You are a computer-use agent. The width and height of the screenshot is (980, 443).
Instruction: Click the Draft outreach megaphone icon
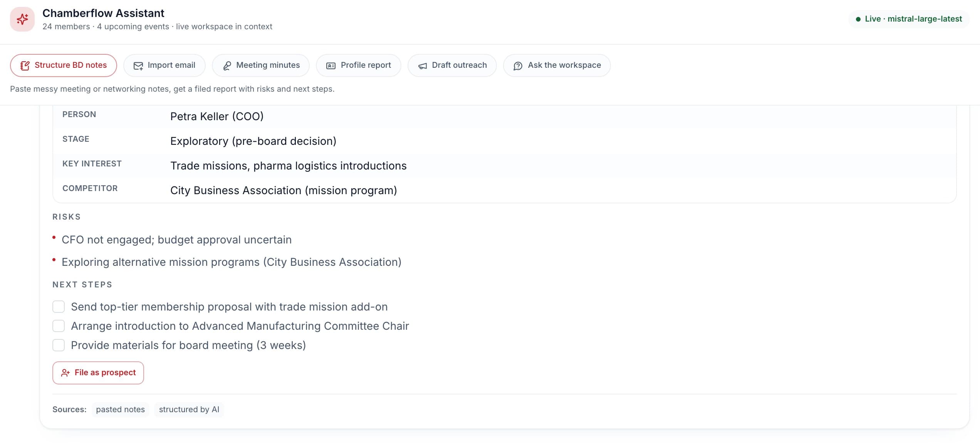[x=423, y=66]
